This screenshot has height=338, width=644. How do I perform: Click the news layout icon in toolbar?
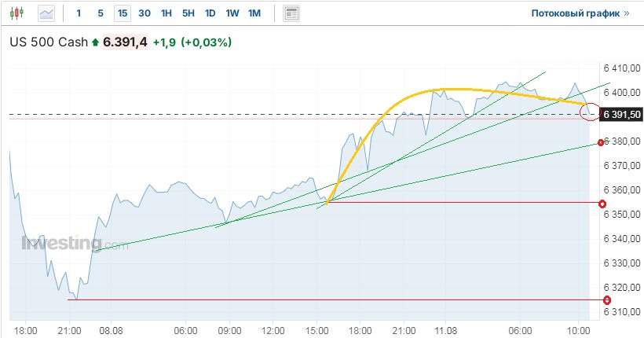[291, 13]
